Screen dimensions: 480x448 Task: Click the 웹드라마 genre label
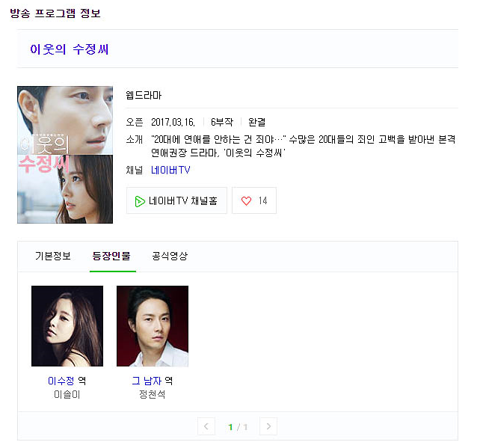[x=144, y=95]
